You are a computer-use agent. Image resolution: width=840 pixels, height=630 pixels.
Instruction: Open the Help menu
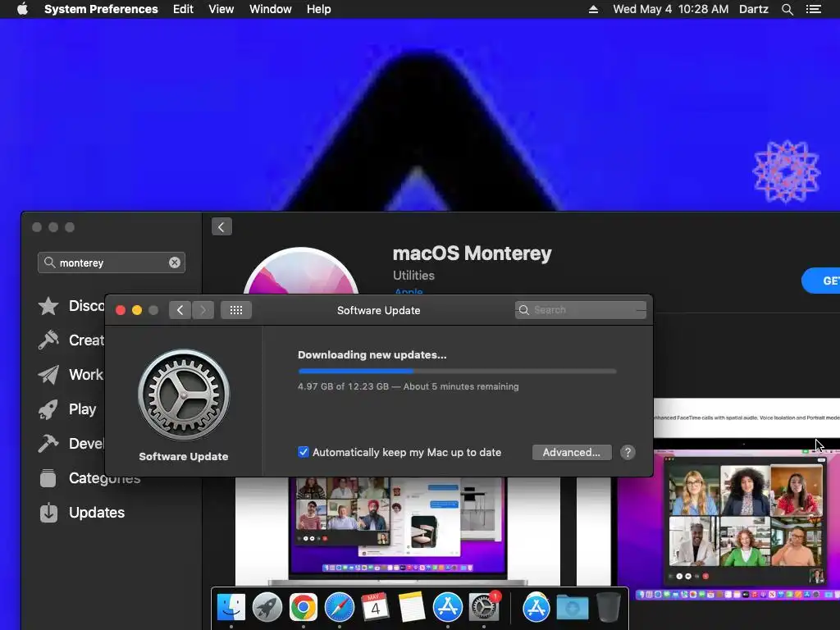[x=319, y=9]
